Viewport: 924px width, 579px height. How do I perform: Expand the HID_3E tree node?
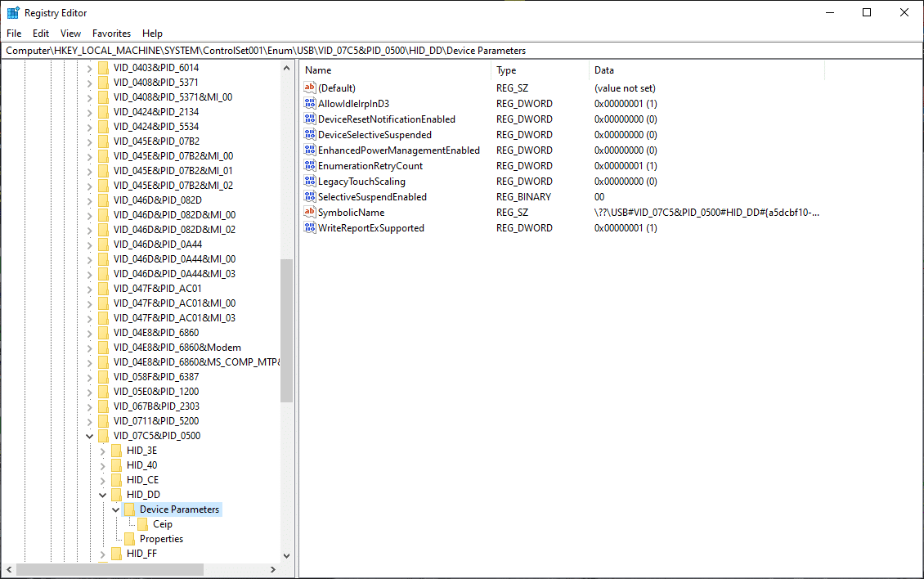point(103,451)
